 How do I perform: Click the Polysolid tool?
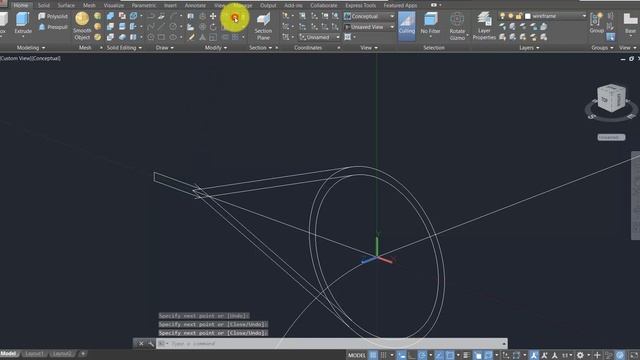(53, 16)
